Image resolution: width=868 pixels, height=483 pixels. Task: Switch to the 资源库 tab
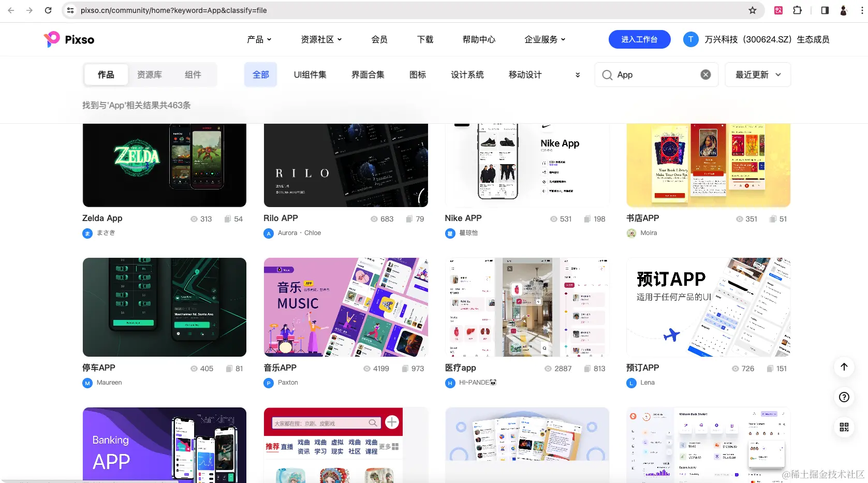click(150, 75)
